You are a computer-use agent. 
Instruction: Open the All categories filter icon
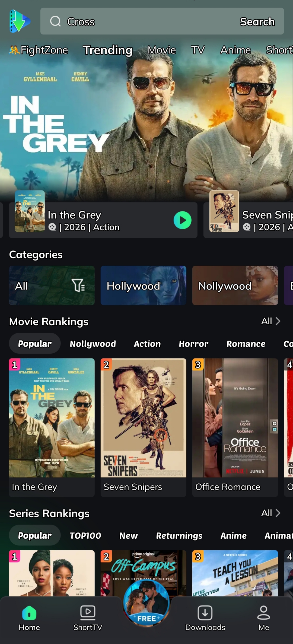78,285
